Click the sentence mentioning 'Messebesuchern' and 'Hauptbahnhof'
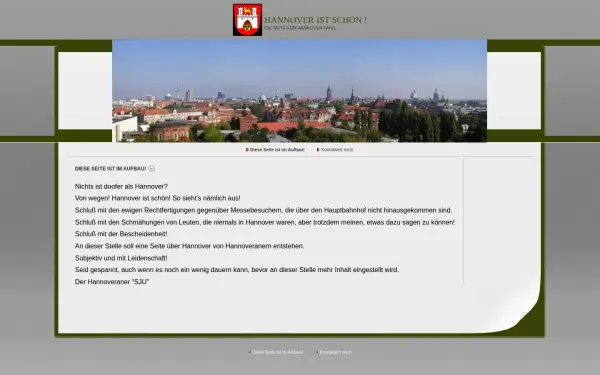This screenshot has height=375, width=600. coord(263,210)
